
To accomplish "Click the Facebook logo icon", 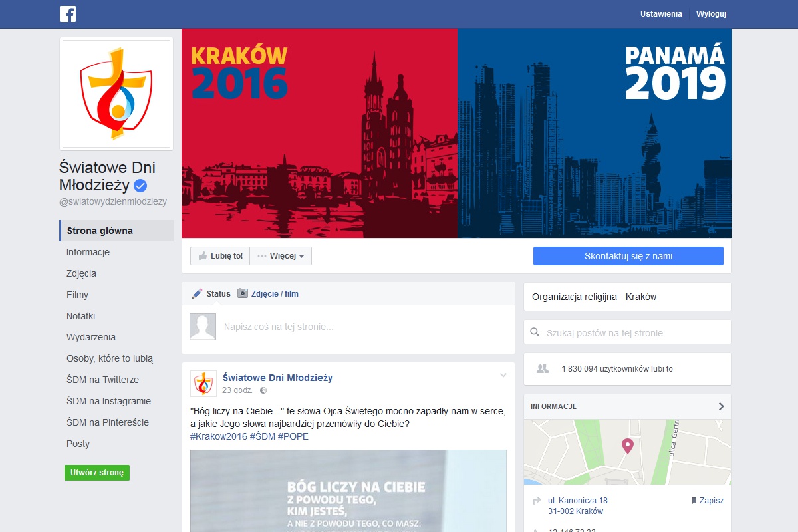I will pyautogui.click(x=68, y=13).
